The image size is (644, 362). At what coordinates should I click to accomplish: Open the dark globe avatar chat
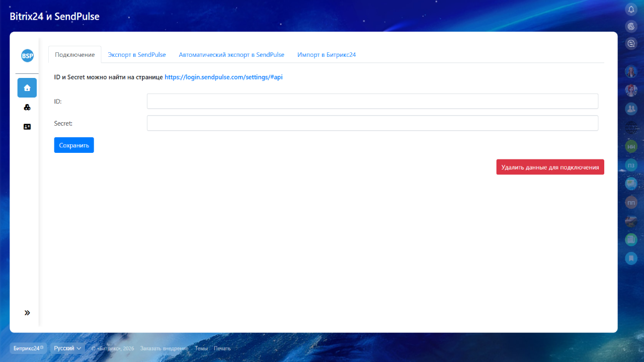(x=631, y=128)
